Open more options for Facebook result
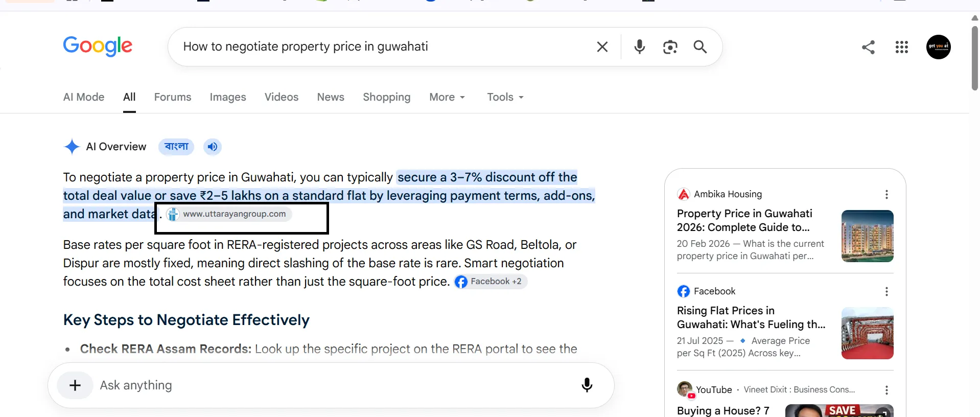This screenshot has width=980, height=417. coord(886,291)
